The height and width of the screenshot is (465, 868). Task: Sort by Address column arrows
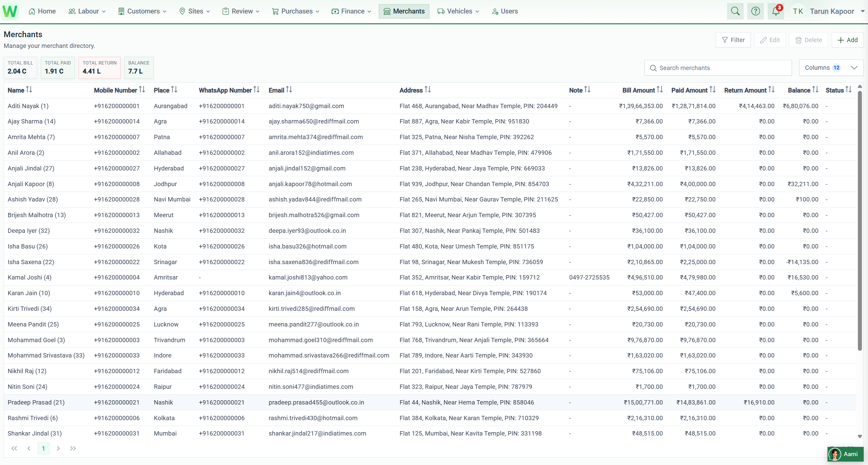click(x=428, y=90)
